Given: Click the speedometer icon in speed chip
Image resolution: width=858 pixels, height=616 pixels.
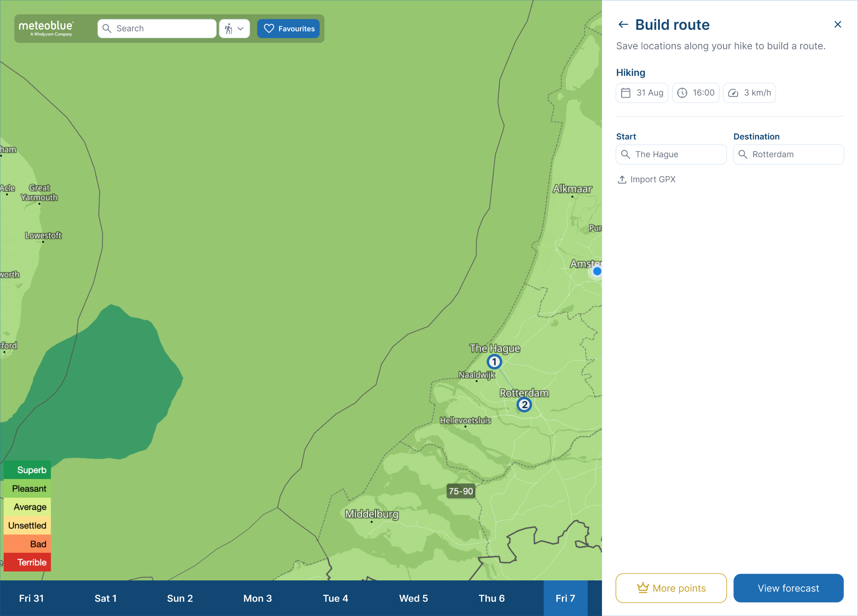Looking at the screenshot, I should tap(733, 93).
